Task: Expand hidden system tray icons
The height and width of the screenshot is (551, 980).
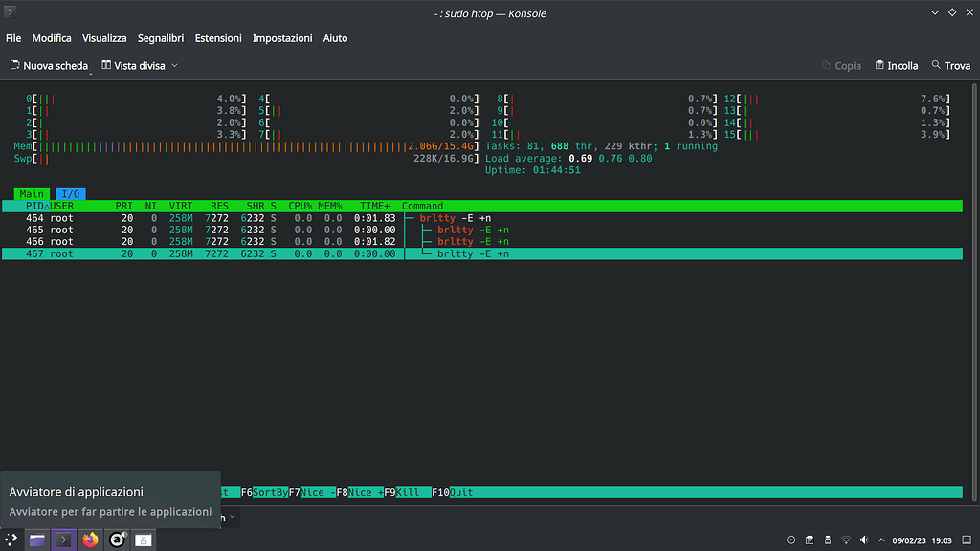Action: pyautogui.click(x=881, y=540)
